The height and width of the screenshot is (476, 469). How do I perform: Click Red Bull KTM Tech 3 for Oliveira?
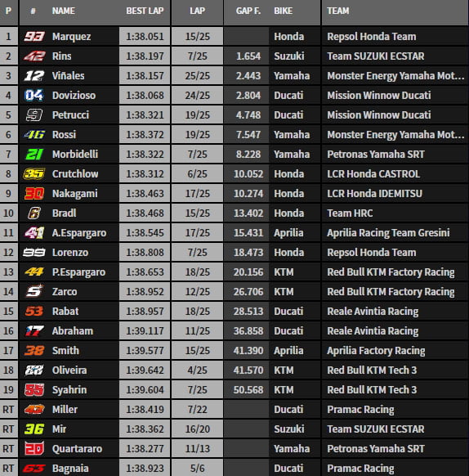372,370
